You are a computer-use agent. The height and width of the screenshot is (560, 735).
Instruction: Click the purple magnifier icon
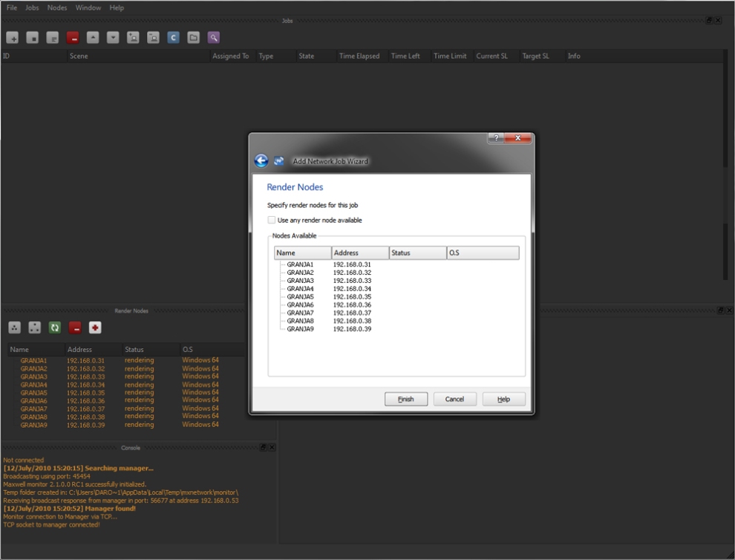click(213, 38)
